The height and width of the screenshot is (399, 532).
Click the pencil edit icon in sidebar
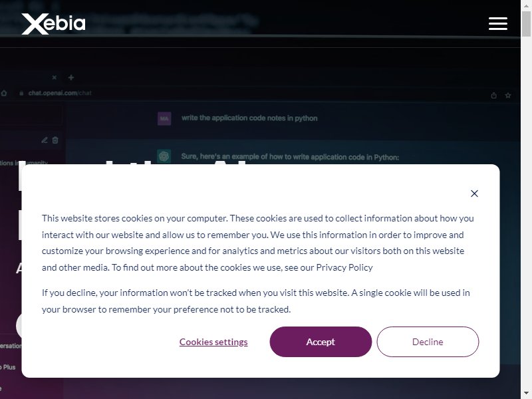tap(45, 140)
